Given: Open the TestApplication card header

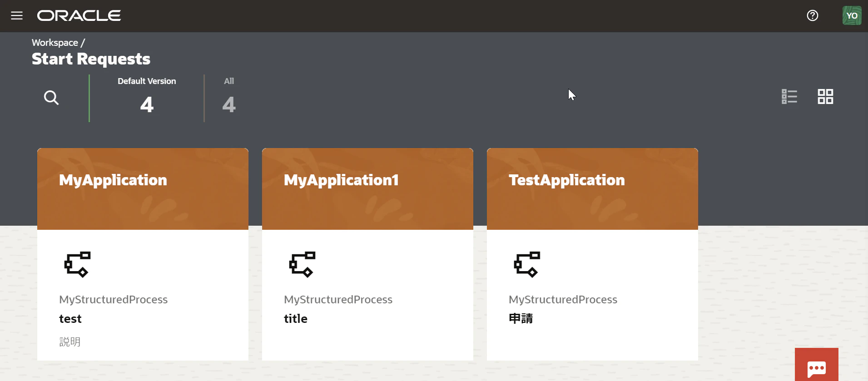Looking at the screenshot, I should [592, 189].
